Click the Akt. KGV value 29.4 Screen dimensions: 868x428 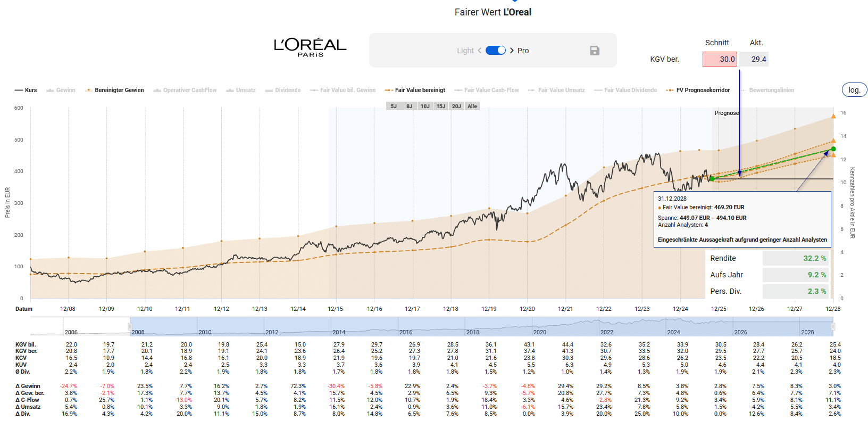point(754,59)
